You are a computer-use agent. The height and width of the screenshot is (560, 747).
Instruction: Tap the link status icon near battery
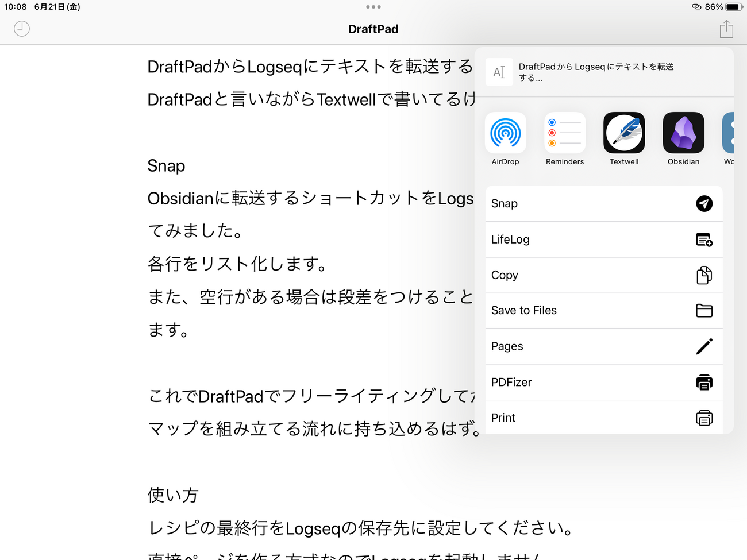coord(696,7)
